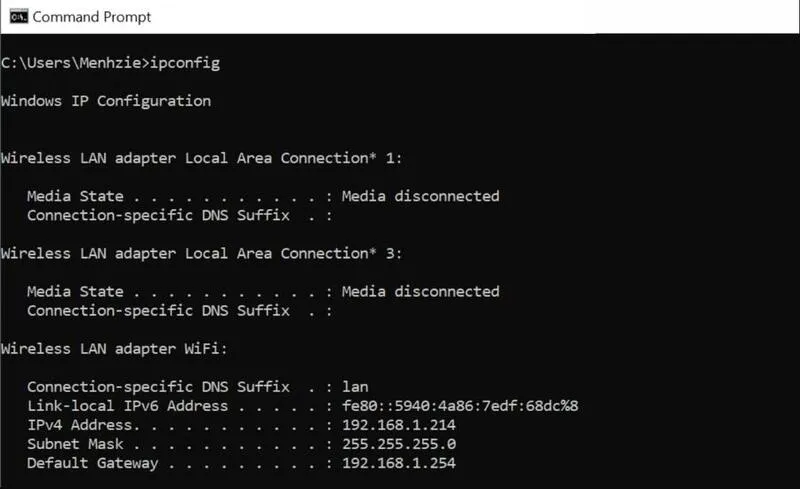
Task: Click the C:\Users\Menhzie prompt path
Action: point(72,63)
